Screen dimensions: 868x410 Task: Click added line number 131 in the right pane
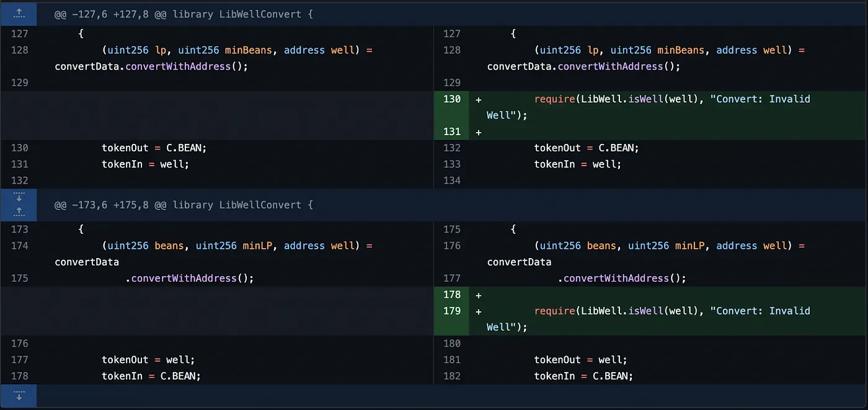(x=452, y=131)
